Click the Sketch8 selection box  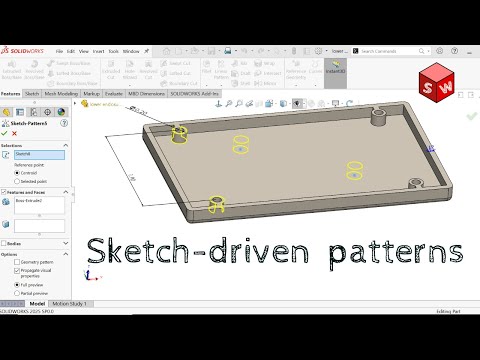point(39,155)
